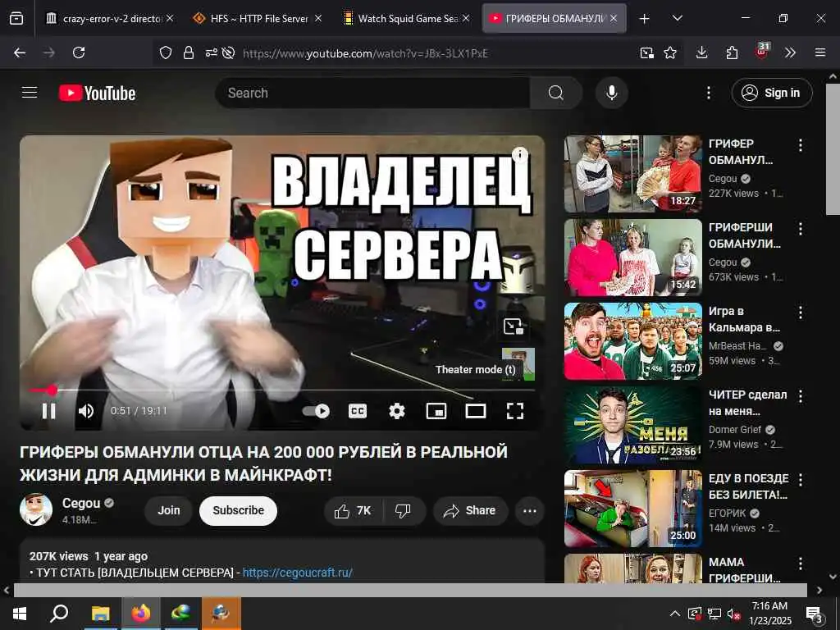Viewport: 840px width, 630px height.
Task: Open Cegou channel avatar
Action: click(36, 509)
